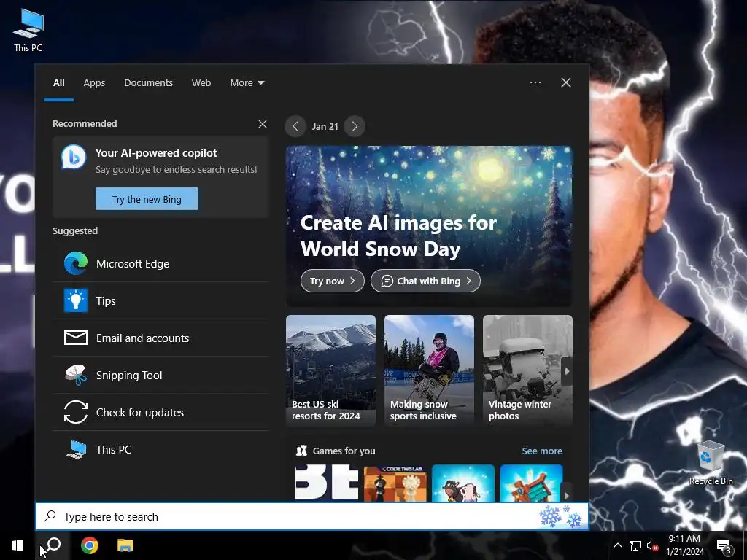Viewport: 747px width, 560px height.
Task: Open This PC desktop icon
Action: pos(28,30)
